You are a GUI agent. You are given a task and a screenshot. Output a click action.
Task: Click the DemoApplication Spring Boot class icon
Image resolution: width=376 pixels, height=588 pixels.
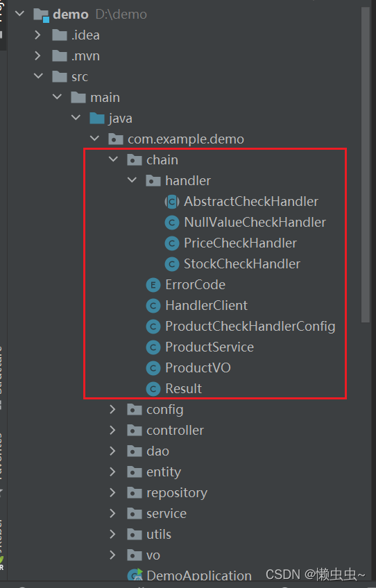click(x=135, y=576)
